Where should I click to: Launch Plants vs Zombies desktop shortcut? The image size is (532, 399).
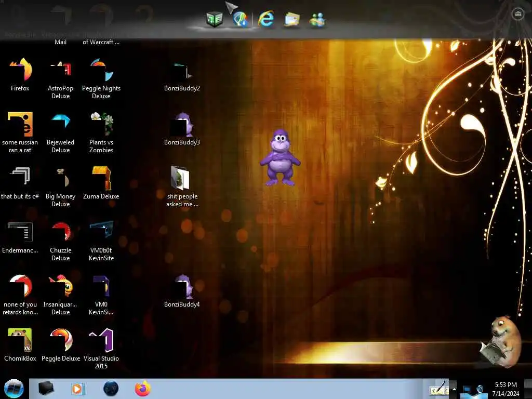pos(101,132)
